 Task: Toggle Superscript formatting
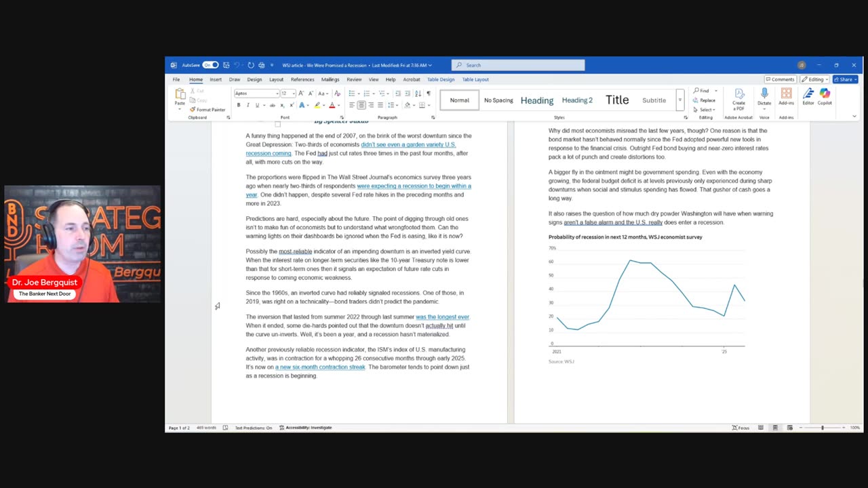pos(292,105)
